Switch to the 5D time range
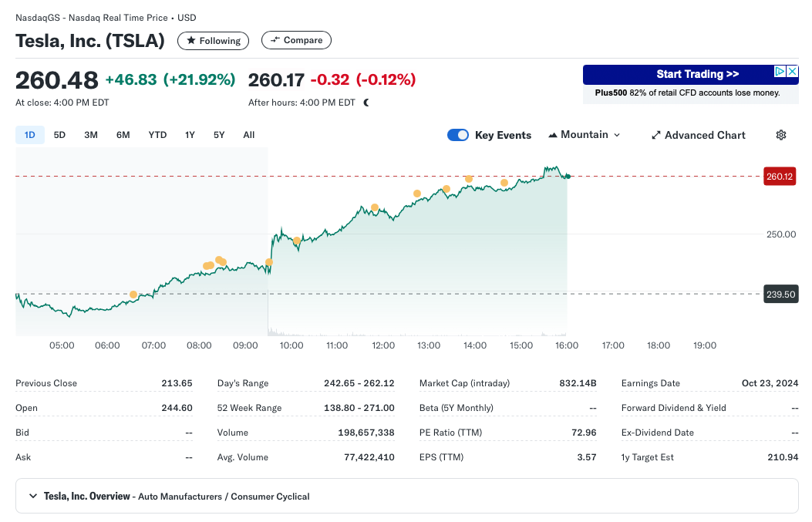812x522 pixels. (x=59, y=135)
